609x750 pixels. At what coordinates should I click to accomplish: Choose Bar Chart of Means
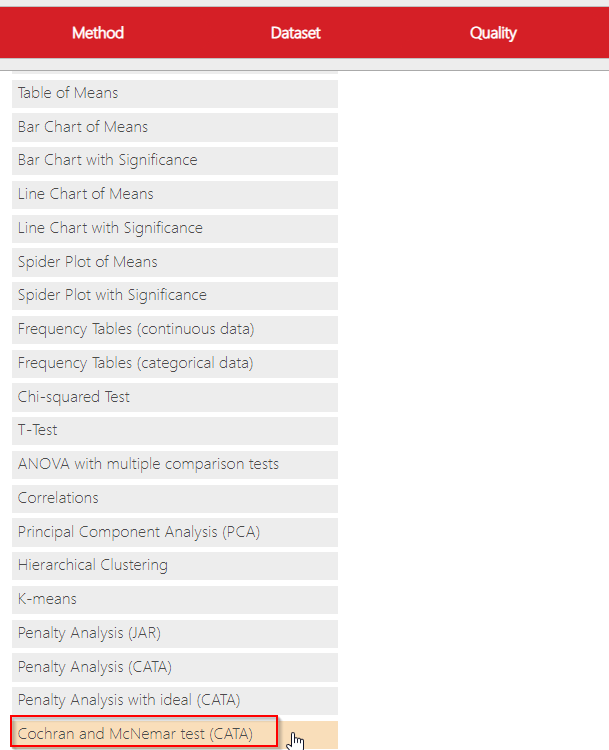[x=174, y=127]
